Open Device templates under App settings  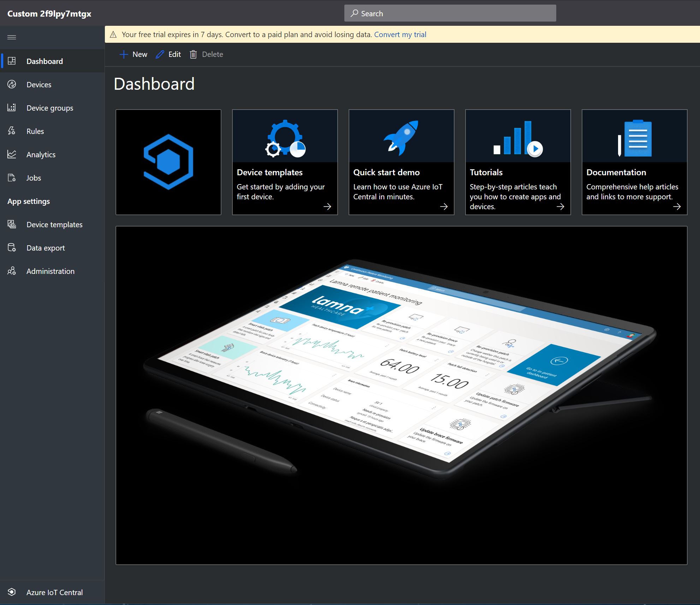pos(54,224)
